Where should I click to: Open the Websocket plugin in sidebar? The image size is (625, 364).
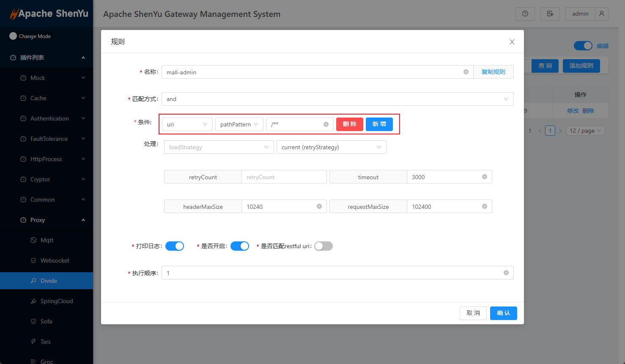[55, 260]
